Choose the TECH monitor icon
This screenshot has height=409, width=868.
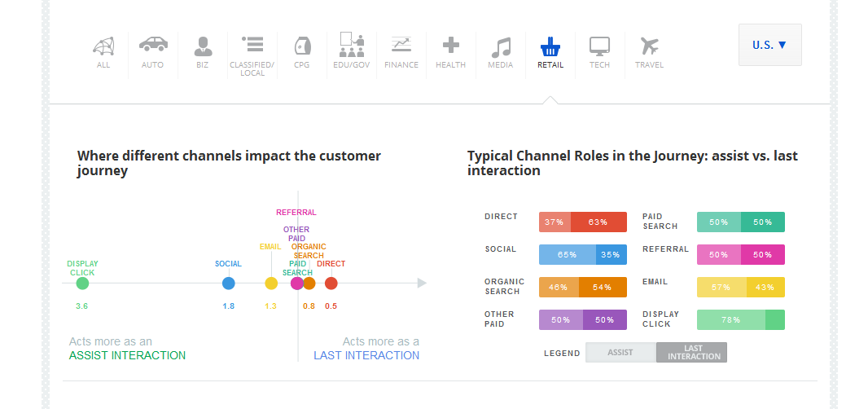click(599, 46)
